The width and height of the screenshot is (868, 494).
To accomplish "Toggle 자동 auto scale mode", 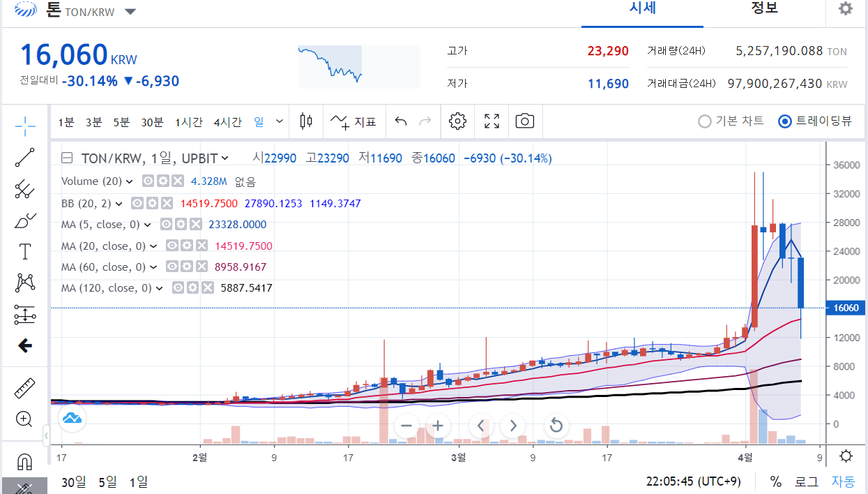I will coord(843,481).
